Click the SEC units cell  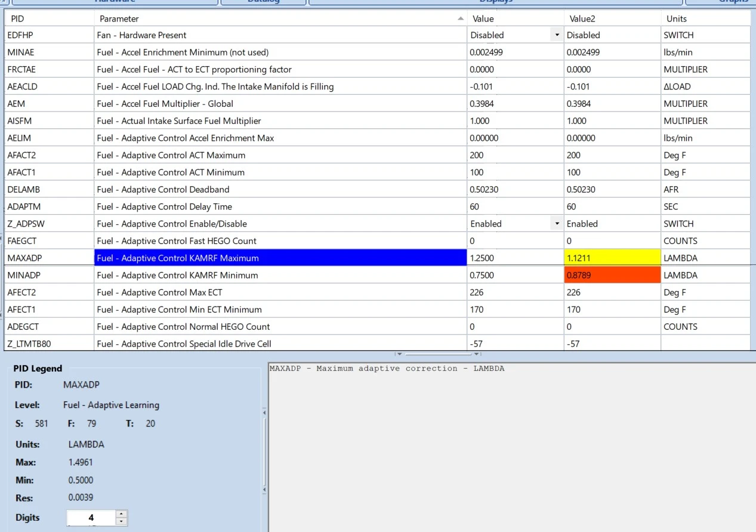pyautogui.click(x=705, y=206)
